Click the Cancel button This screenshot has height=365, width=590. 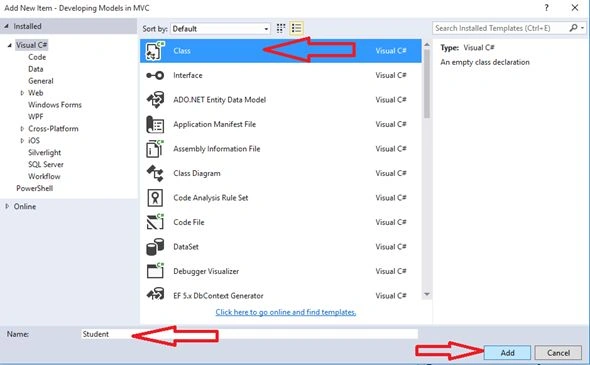pyautogui.click(x=558, y=353)
